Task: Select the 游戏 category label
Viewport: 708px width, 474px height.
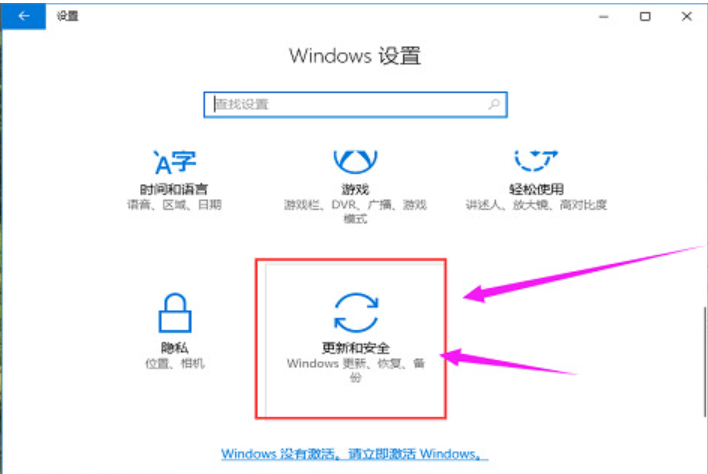Action: pyautogui.click(x=355, y=190)
